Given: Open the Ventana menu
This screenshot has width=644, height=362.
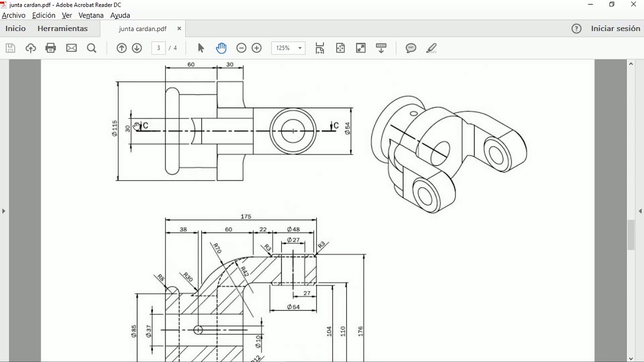Looking at the screenshot, I should (91, 16).
